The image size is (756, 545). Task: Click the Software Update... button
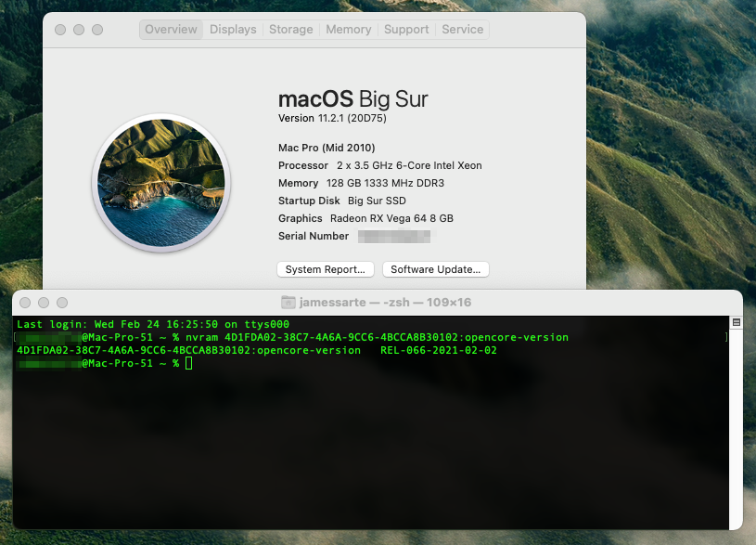[435, 269]
